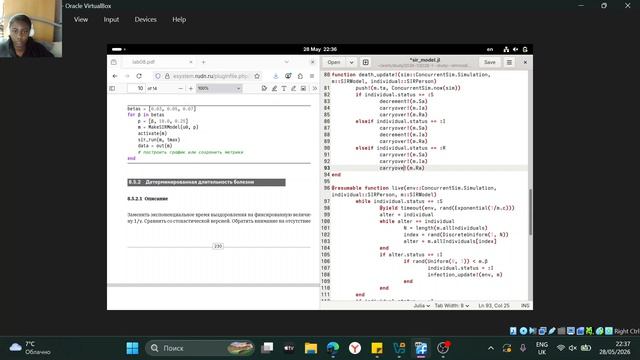The height and width of the screenshot is (360, 640).
Task: Open the browser downloads panel
Action: [276, 76]
